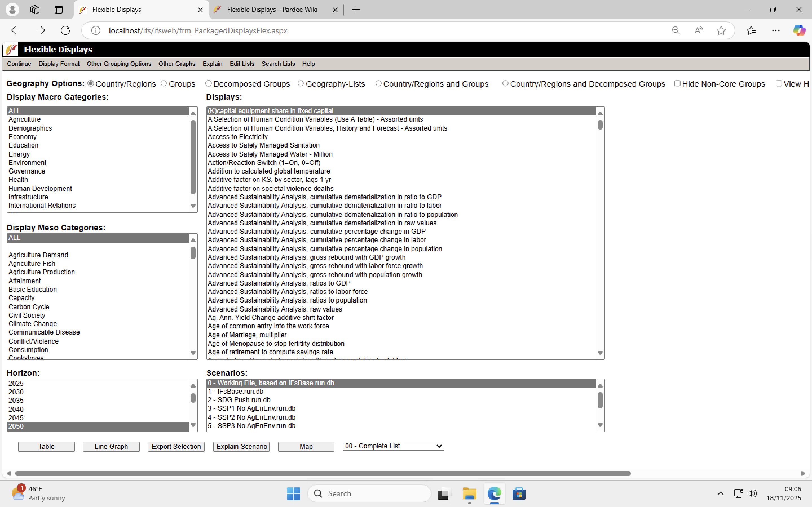Open File Explorer from the taskbar
This screenshot has width=812, height=507.
pos(469,493)
